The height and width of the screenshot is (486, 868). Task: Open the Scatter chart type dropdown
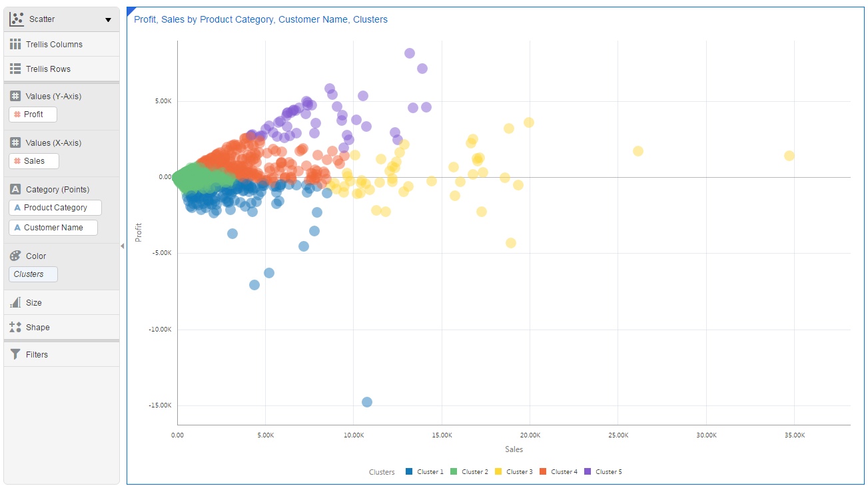(x=108, y=19)
